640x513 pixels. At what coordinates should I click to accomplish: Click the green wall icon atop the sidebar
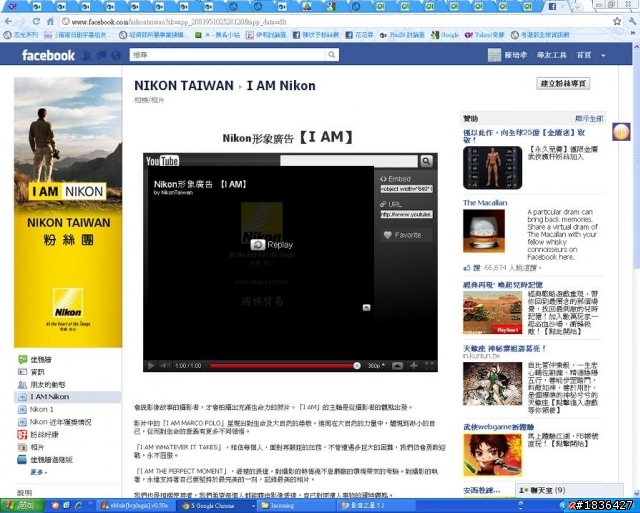pyautogui.click(x=22, y=360)
